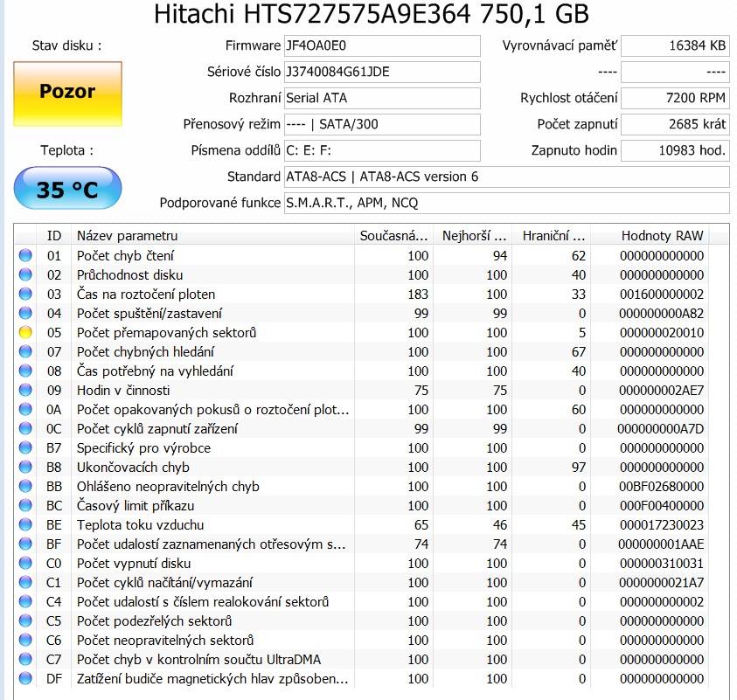Click the rotation rate field 7200 RPM
The image size is (737, 700).
click(675, 98)
